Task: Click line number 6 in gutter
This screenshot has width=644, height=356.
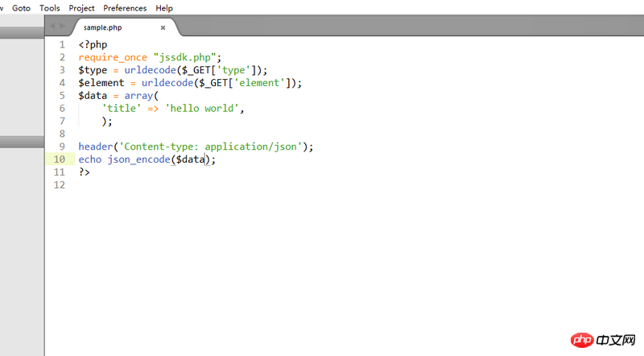Action: tap(62, 108)
